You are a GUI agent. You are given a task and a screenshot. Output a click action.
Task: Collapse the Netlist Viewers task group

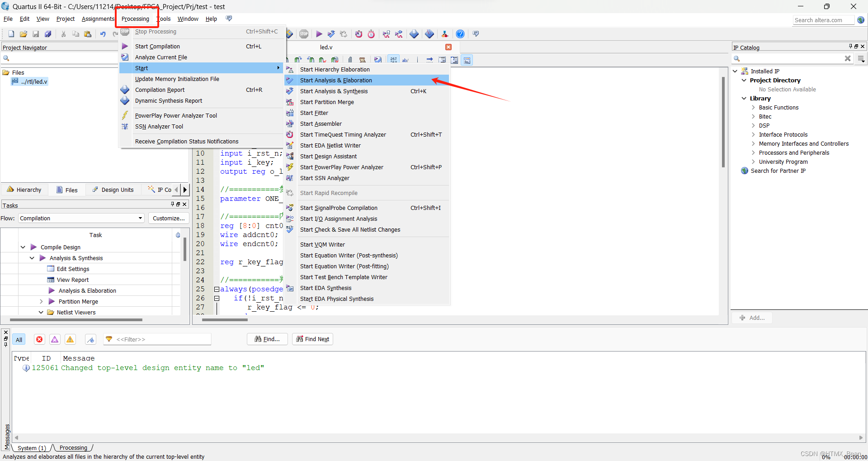41,312
